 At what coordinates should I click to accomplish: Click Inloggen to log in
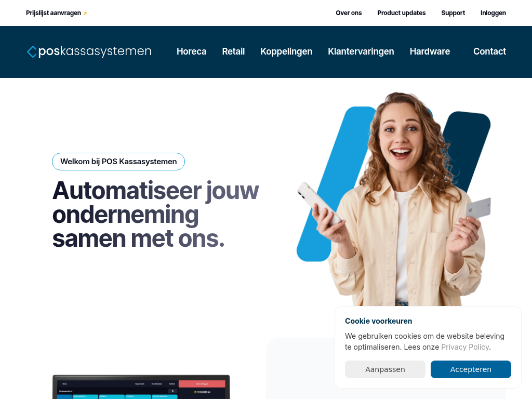(493, 13)
